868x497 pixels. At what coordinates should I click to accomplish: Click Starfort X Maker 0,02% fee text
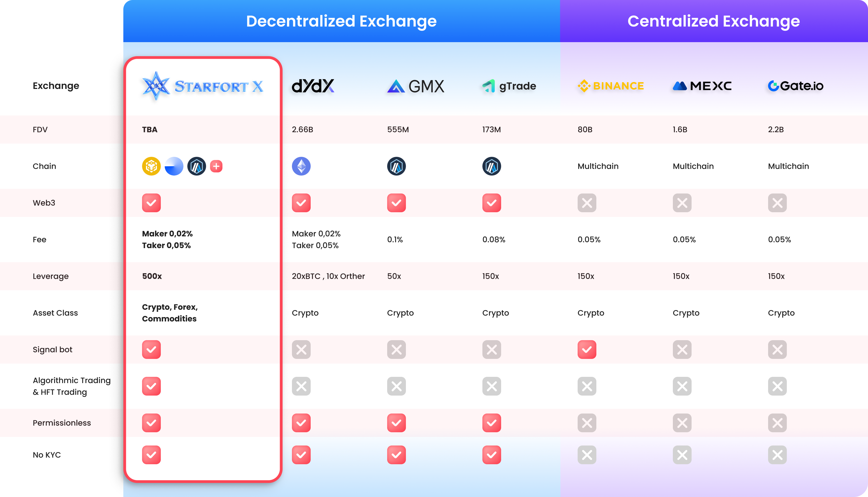[x=167, y=234]
